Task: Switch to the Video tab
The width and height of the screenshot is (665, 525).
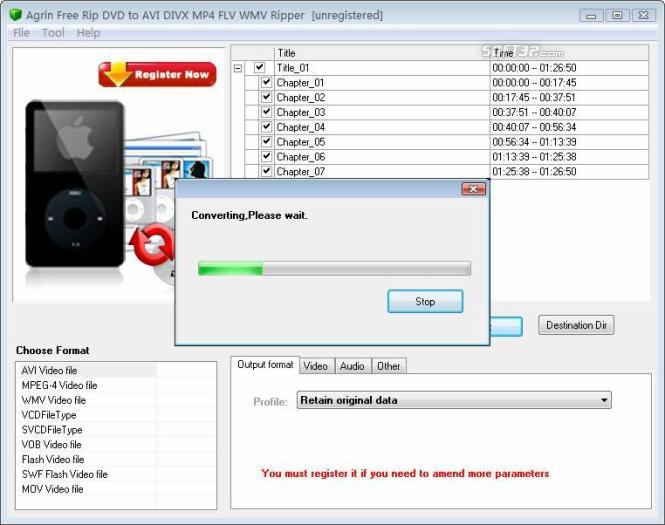Action: coord(316,366)
